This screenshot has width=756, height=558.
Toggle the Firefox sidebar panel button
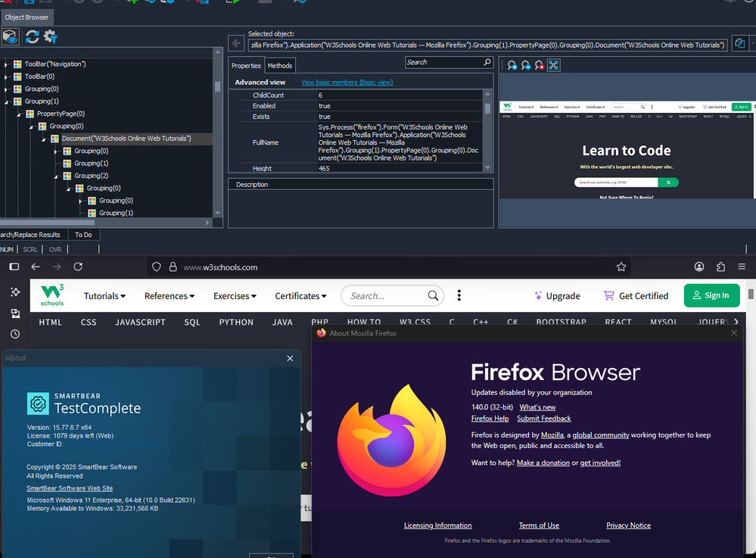pos(14,267)
